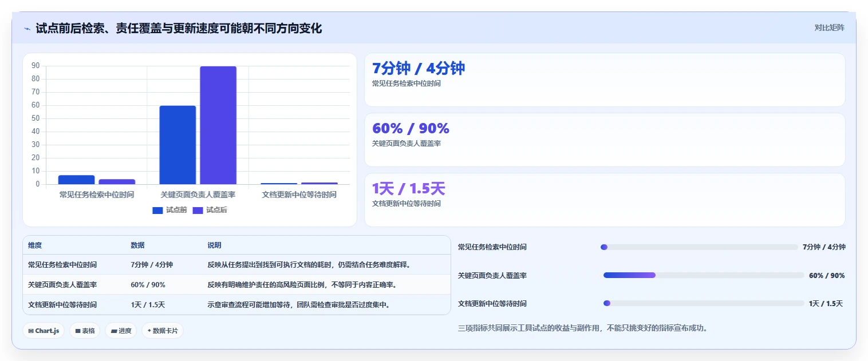The height and width of the screenshot is (361, 868).
Task: Click the 1天 / 1.5天 data card value
Action: tap(408, 188)
